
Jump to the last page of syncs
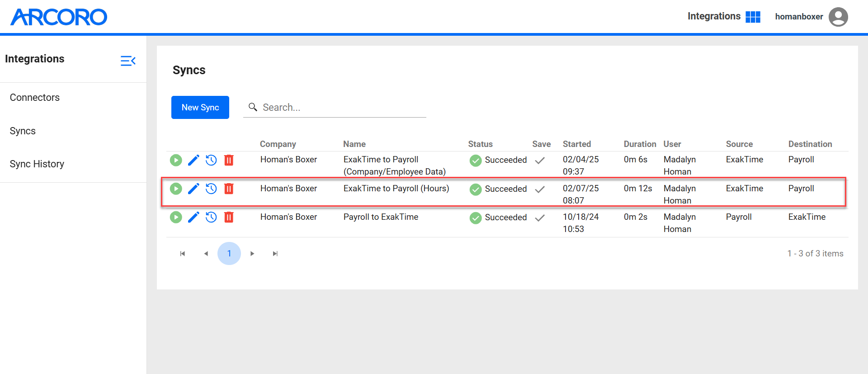[x=275, y=254]
